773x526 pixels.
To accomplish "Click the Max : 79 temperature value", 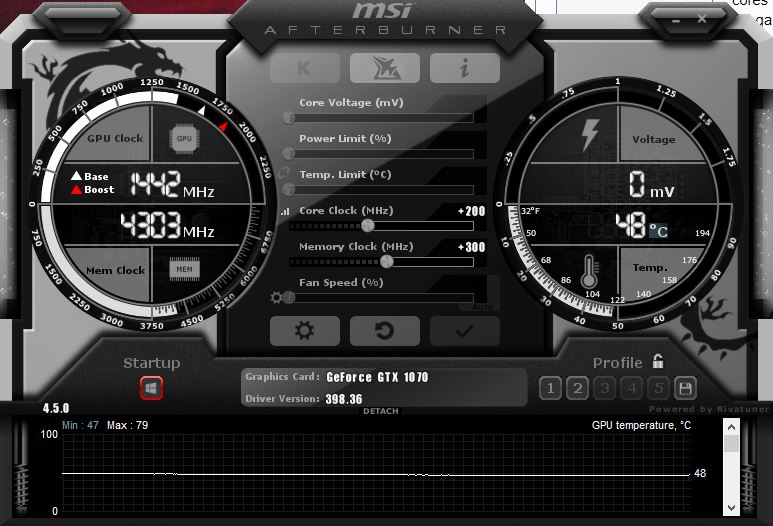I will tap(127, 425).
